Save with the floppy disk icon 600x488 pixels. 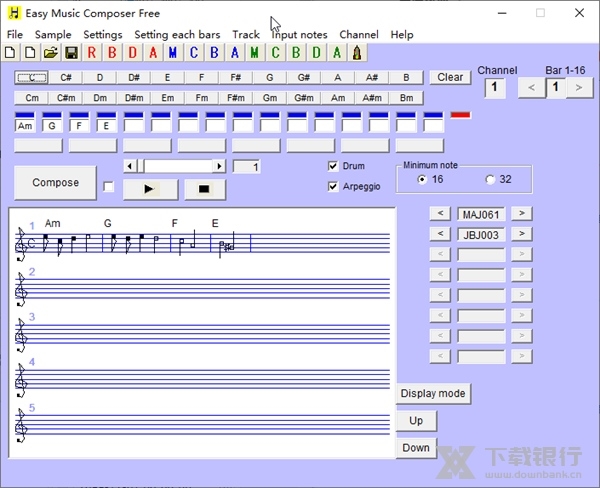[71, 52]
